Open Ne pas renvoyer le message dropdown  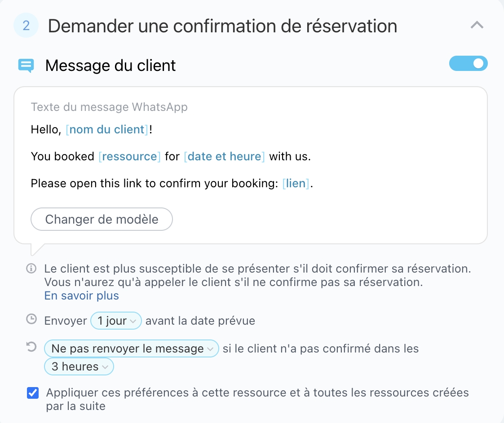[131, 348]
